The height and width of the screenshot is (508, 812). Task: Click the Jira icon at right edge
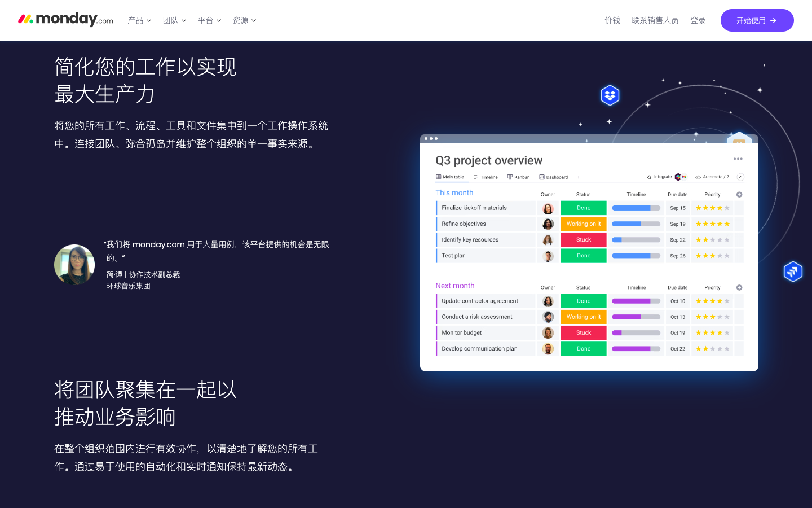(x=793, y=271)
